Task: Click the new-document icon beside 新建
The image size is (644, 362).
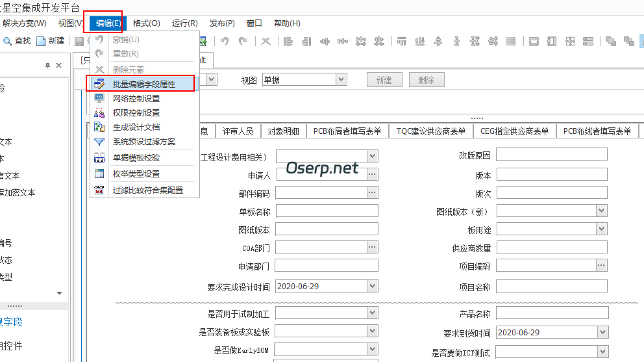Action: point(41,41)
